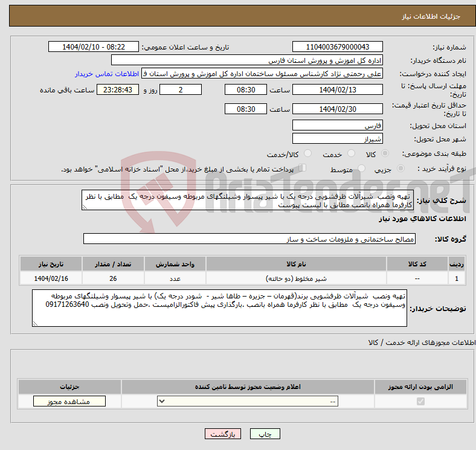The image size is (476, 450).
Task: Click the price validity time field 08:30
Action: [246, 109]
